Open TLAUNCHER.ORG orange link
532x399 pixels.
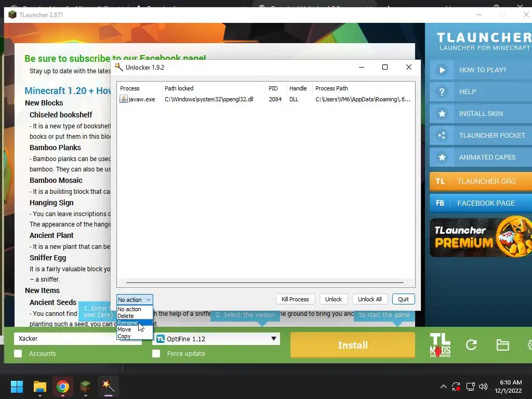point(481,181)
